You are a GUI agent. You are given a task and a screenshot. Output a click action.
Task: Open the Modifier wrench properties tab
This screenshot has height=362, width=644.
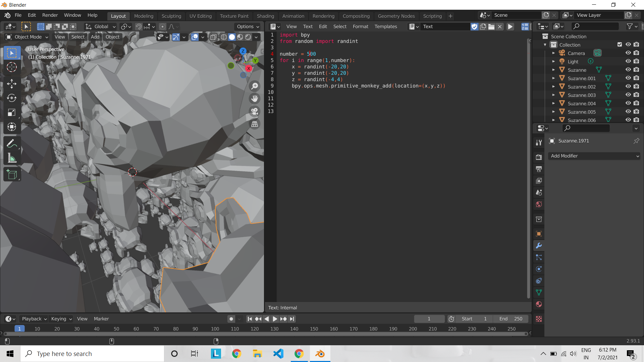pyautogui.click(x=539, y=246)
